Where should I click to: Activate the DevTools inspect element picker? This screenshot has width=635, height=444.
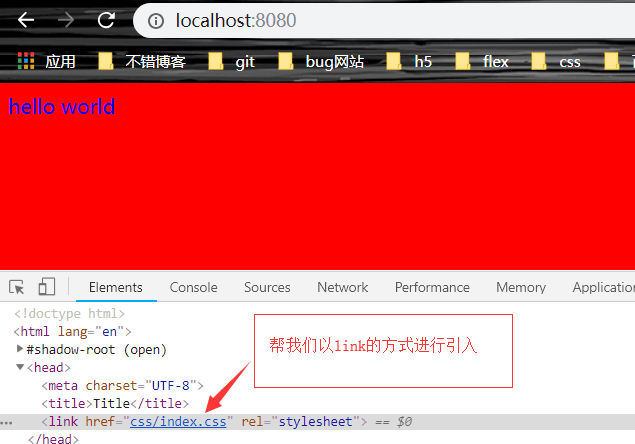(x=17, y=287)
